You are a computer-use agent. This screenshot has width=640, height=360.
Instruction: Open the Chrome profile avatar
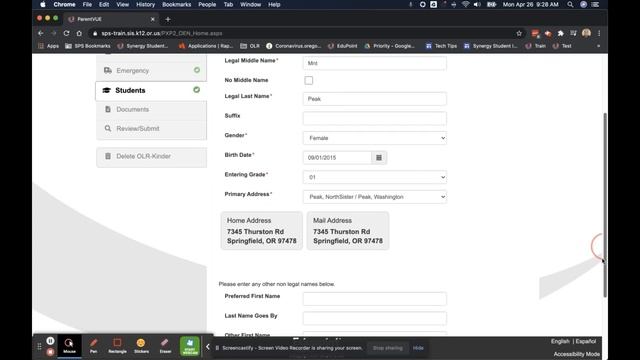[x=586, y=33]
